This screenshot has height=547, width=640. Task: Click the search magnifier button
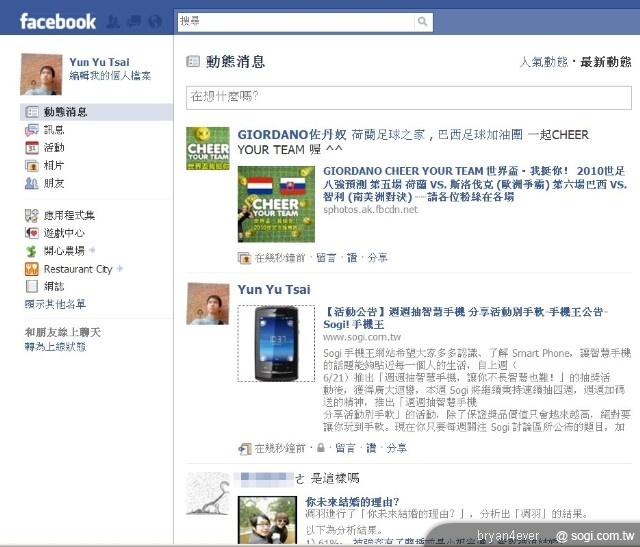tap(422, 21)
